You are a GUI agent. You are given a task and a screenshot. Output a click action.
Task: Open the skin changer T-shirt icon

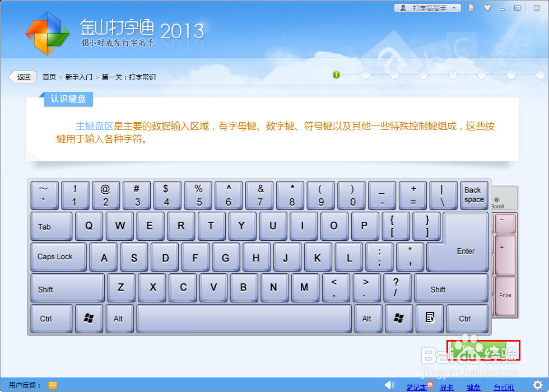click(x=487, y=7)
